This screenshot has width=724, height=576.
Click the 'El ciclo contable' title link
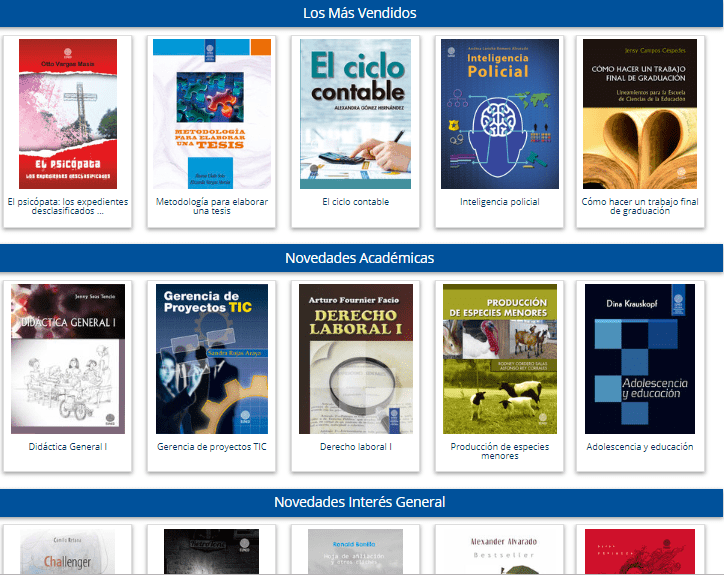[x=356, y=202]
